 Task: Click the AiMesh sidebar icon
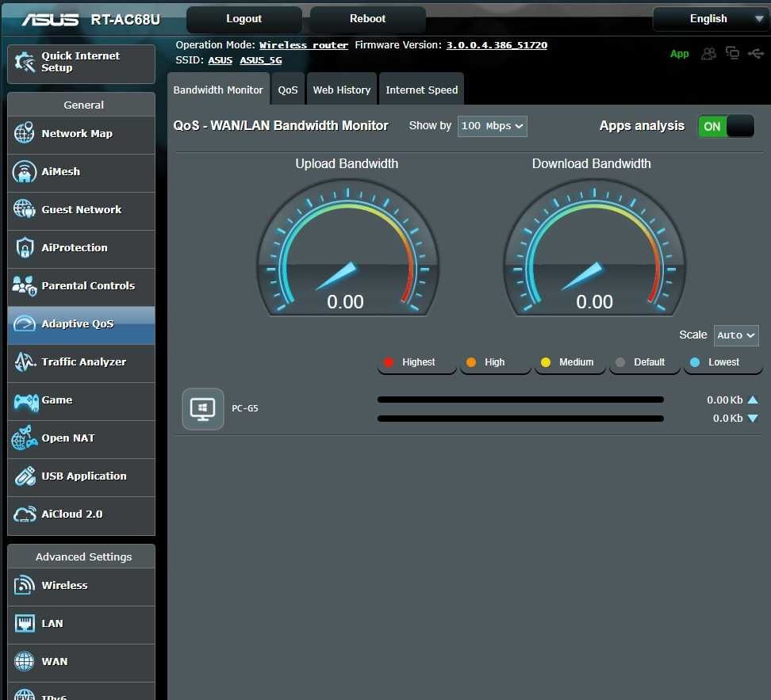point(24,171)
